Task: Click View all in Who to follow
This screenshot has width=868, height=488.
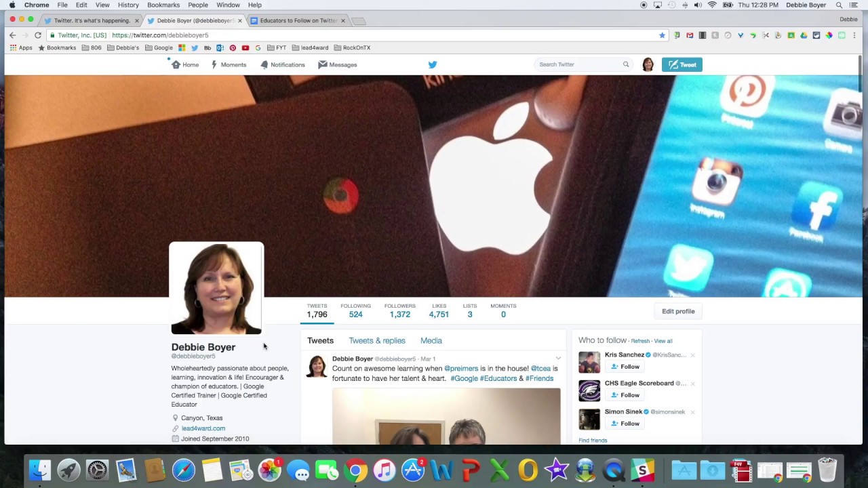Action: (663, 341)
